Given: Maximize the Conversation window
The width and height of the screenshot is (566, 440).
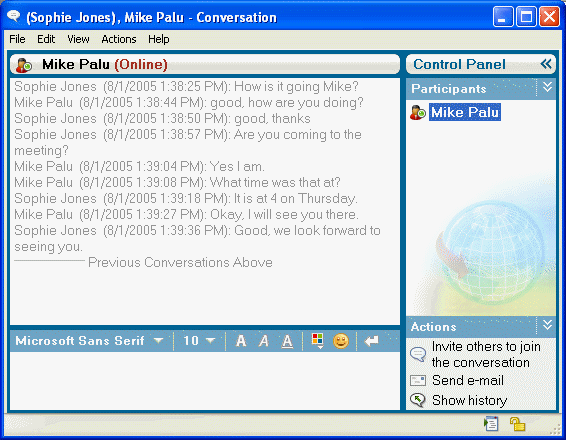Looking at the screenshot, I should click(526, 17).
